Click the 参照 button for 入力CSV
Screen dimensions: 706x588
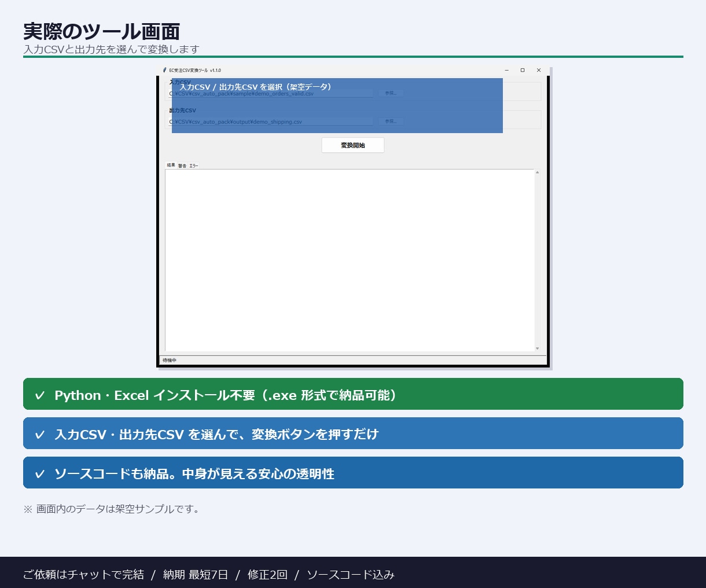coord(391,93)
